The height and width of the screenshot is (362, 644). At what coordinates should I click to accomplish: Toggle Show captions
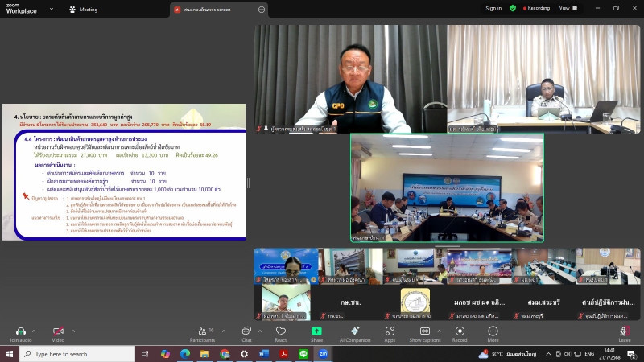424,331
